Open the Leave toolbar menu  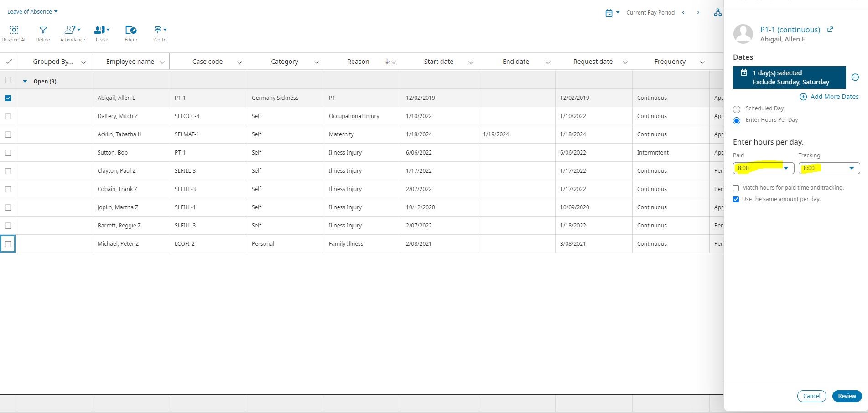[101, 30]
